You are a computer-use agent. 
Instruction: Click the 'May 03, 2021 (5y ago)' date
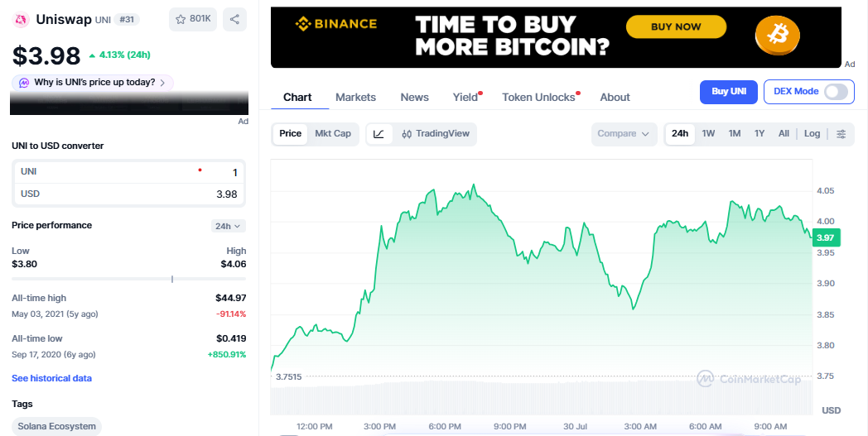tap(55, 314)
